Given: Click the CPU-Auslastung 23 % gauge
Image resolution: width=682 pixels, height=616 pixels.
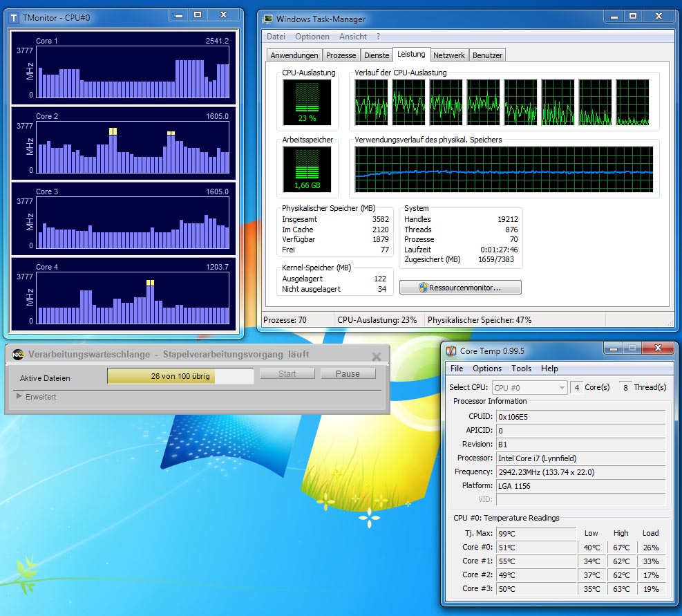Looking at the screenshot, I should [x=307, y=102].
